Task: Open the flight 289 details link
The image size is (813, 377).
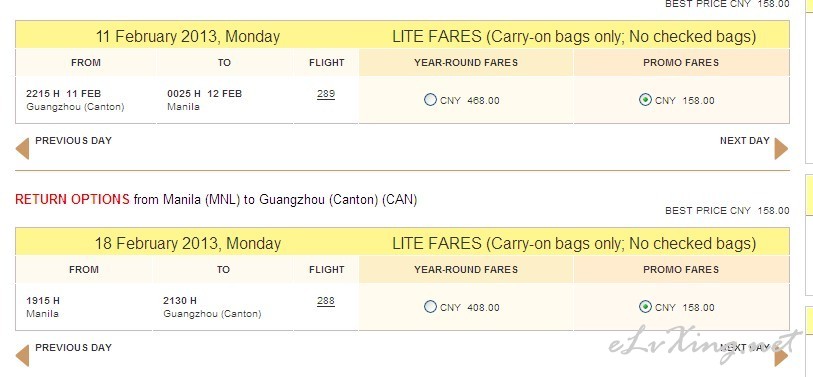Action: pos(326,94)
